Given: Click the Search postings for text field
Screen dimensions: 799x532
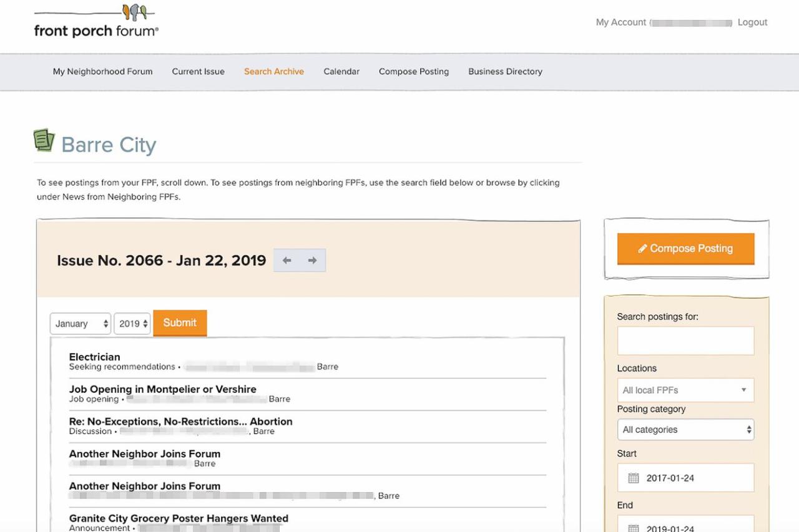Looking at the screenshot, I should click(x=685, y=341).
